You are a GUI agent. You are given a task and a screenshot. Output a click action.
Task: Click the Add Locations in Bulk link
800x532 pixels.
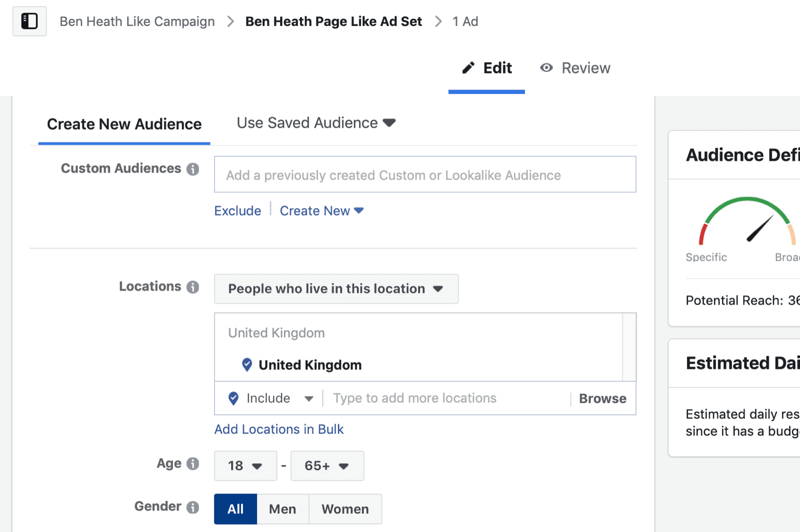pos(279,429)
